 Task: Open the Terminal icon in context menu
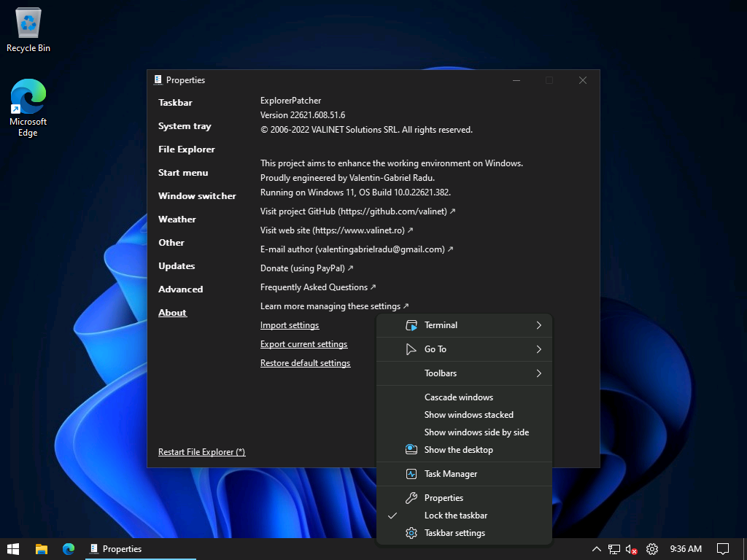click(x=412, y=325)
